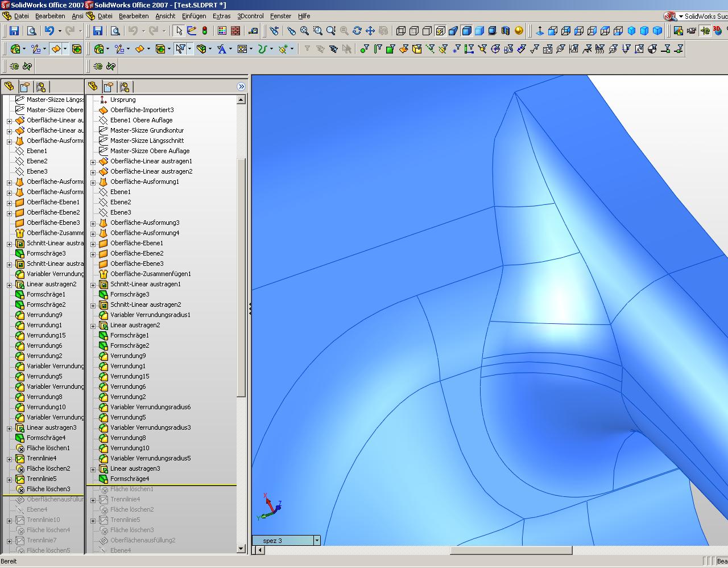This screenshot has height=568, width=728.
Task: Click the Variabler Verrundungsradius6 feature
Action: click(150, 407)
